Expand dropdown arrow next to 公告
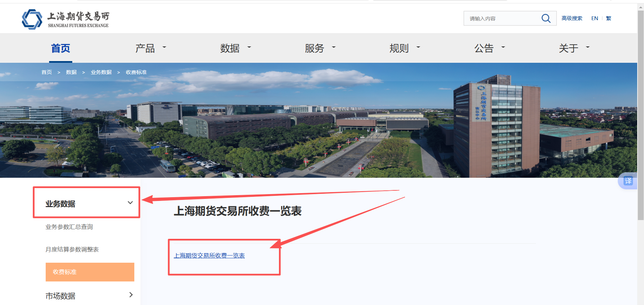The image size is (644, 305). (503, 47)
